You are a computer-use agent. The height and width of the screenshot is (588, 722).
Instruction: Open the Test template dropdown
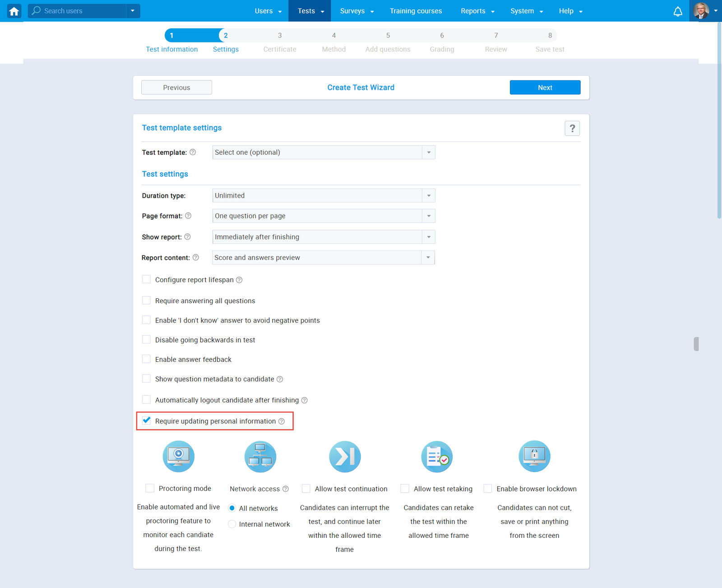324,152
